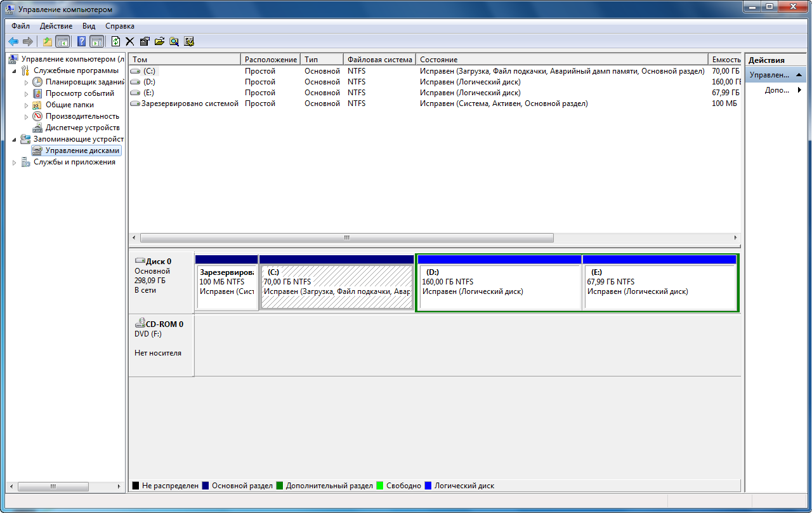Screen dimensions: 812x513
Task: Select the (C:) partition block on Диск 0
Action: (x=336, y=282)
